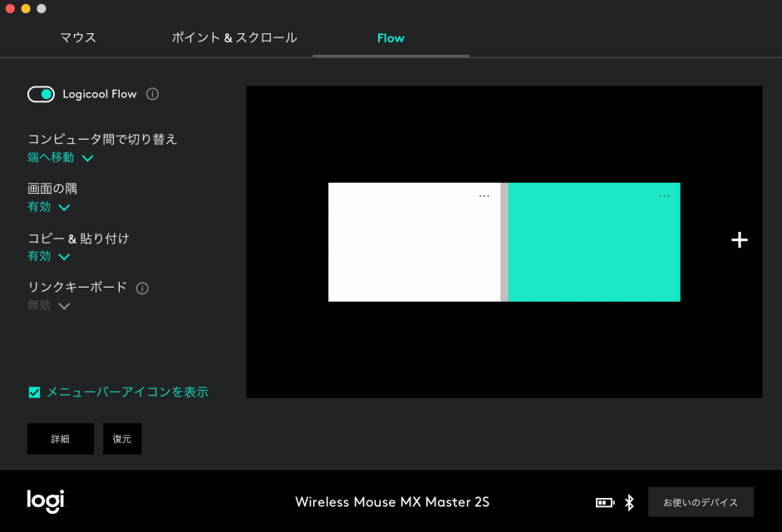Open お使いのデバイス device list
Image resolution: width=782 pixels, height=532 pixels.
[701, 502]
